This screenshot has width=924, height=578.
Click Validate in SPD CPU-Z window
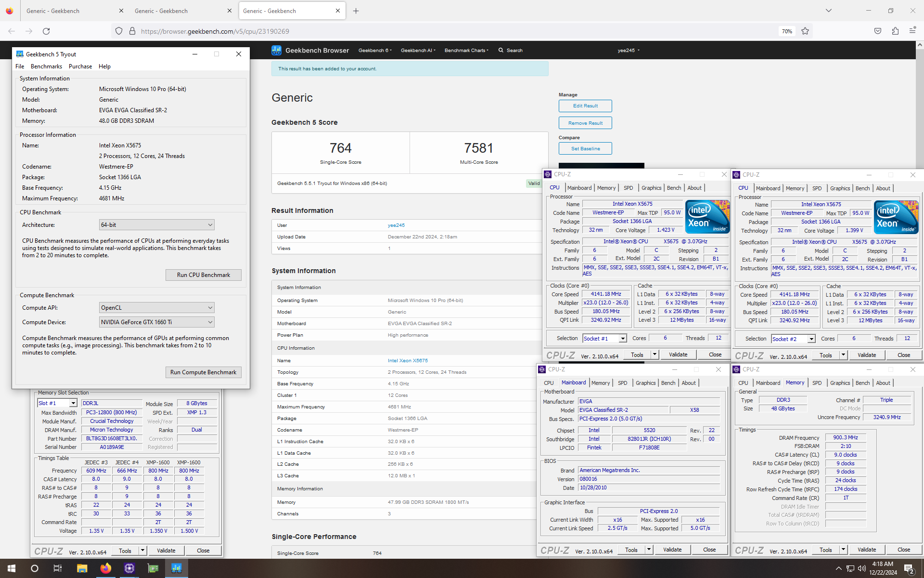point(166,551)
